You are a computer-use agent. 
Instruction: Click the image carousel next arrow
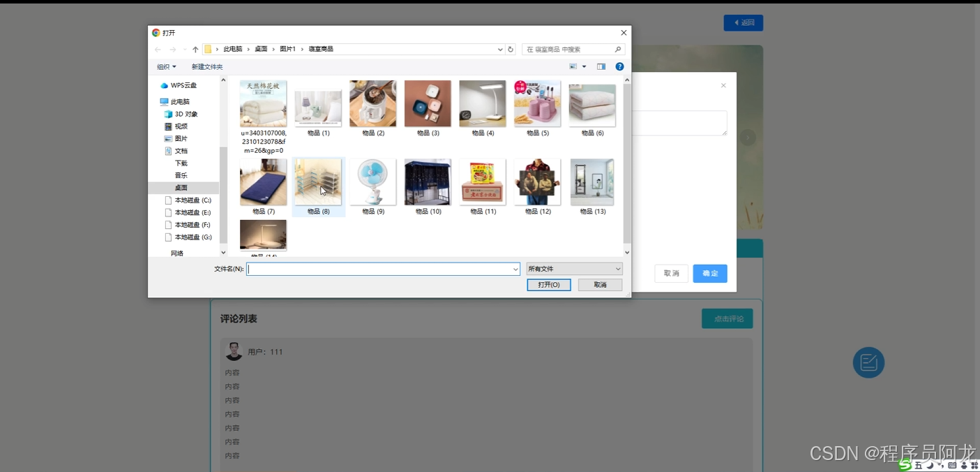(748, 138)
